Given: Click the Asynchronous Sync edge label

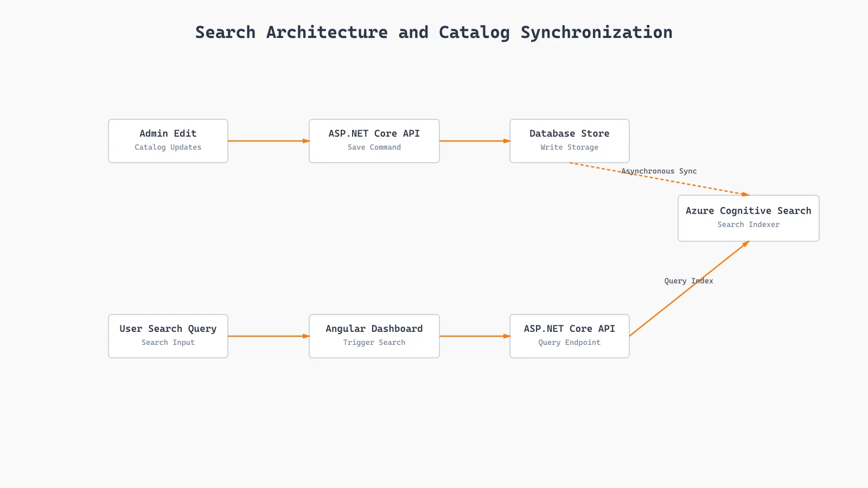Looking at the screenshot, I should click(659, 171).
